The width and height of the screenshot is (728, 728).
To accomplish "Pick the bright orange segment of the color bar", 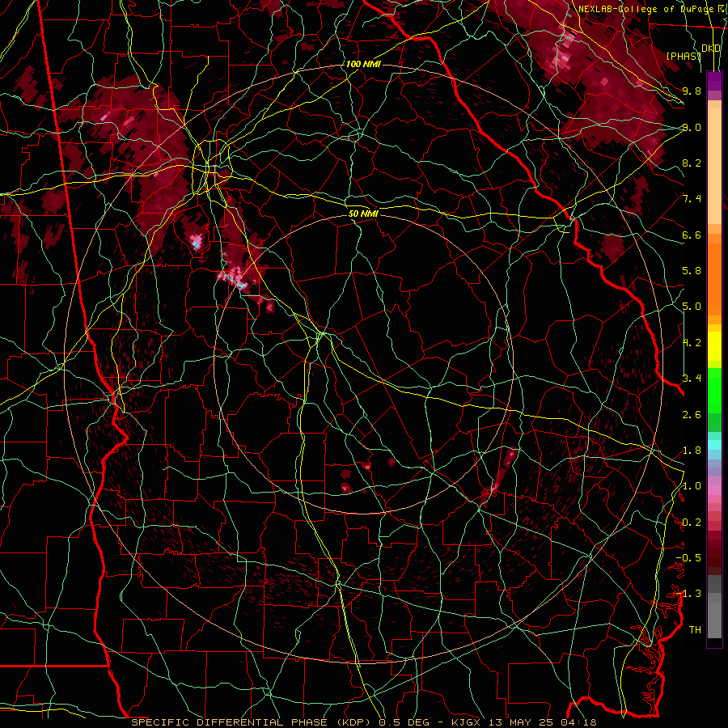I will point(714,278).
